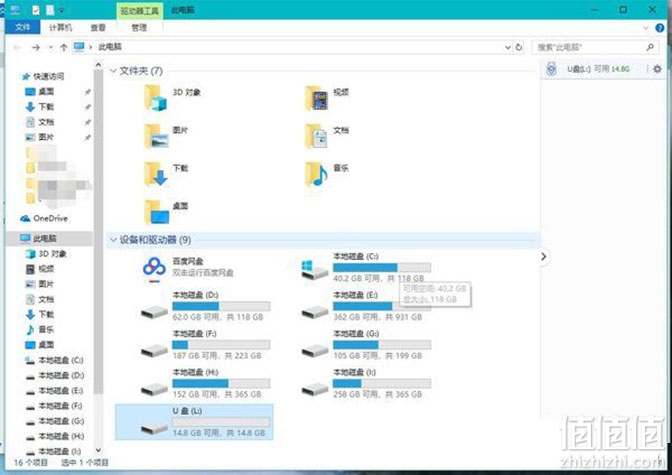Collapse the 文件夹 (7) group
The image size is (672, 475).
tap(113, 71)
